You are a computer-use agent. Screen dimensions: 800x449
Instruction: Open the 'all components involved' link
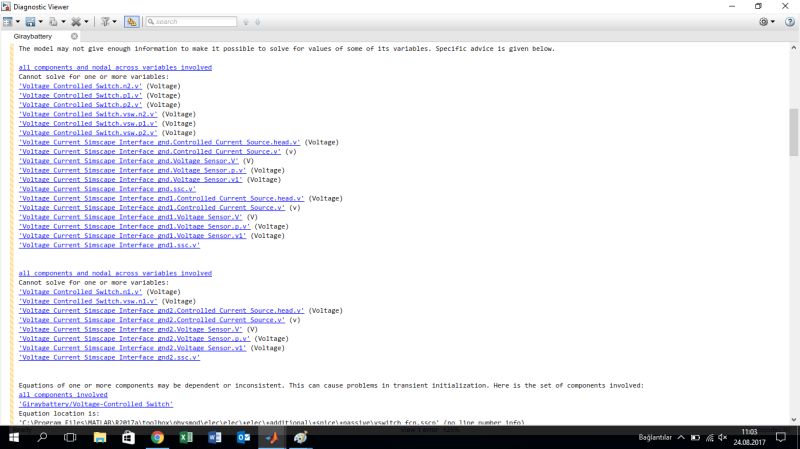(63, 394)
